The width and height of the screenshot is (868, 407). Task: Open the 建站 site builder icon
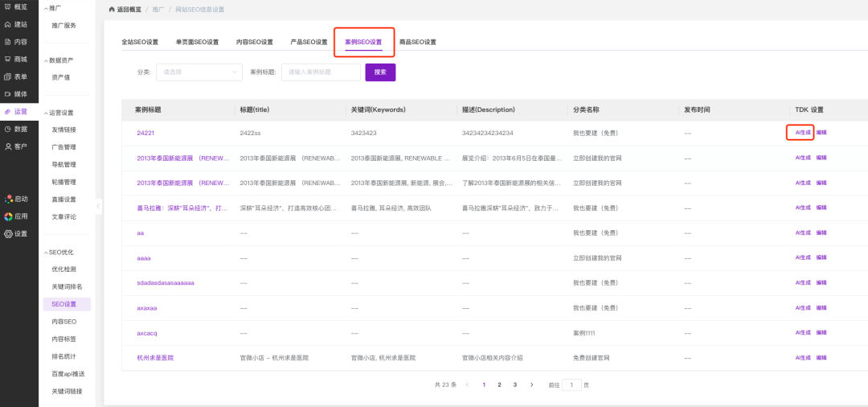tap(8, 24)
